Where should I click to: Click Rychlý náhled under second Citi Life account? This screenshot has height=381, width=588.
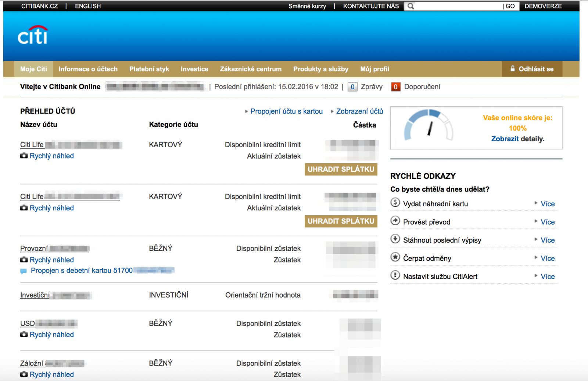coord(52,208)
